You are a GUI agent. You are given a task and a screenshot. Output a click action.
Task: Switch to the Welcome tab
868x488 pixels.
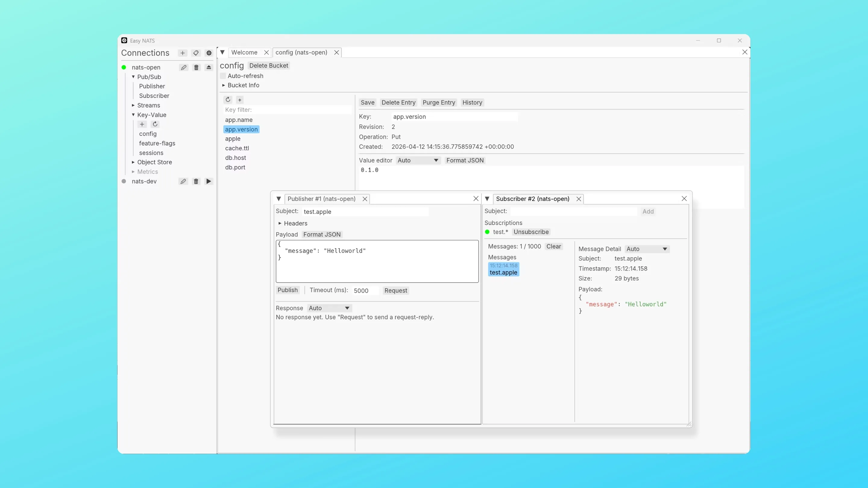click(x=244, y=52)
